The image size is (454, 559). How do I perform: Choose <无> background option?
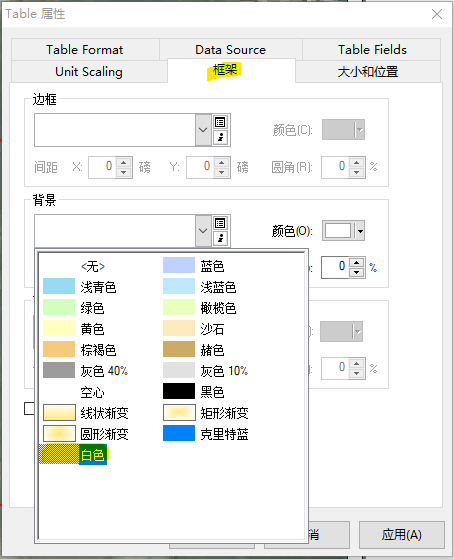click(93, 266)
